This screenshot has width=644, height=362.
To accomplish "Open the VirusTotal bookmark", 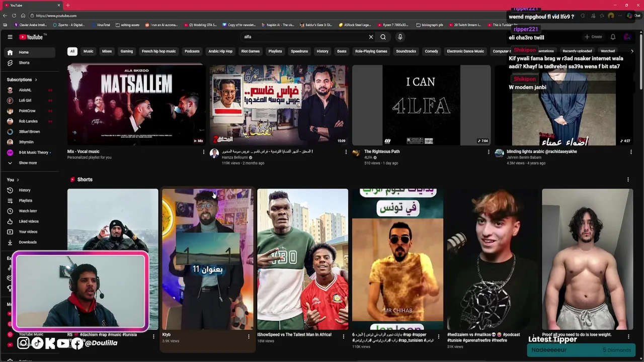I will click(x=101, y=25).
